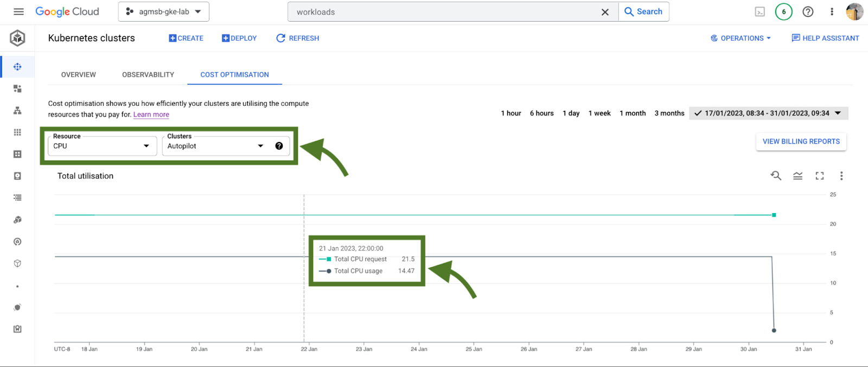Toggle the chart legend icon
This screenshot has height=367, width=868.
click(x=797, y=176)
